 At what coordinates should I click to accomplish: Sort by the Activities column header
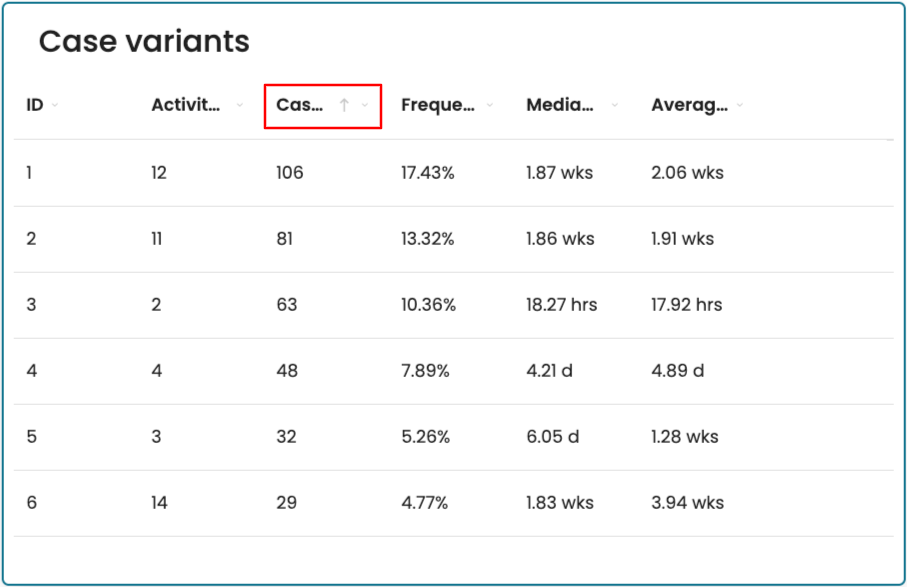pyautogui.click(x=186, y=105)
